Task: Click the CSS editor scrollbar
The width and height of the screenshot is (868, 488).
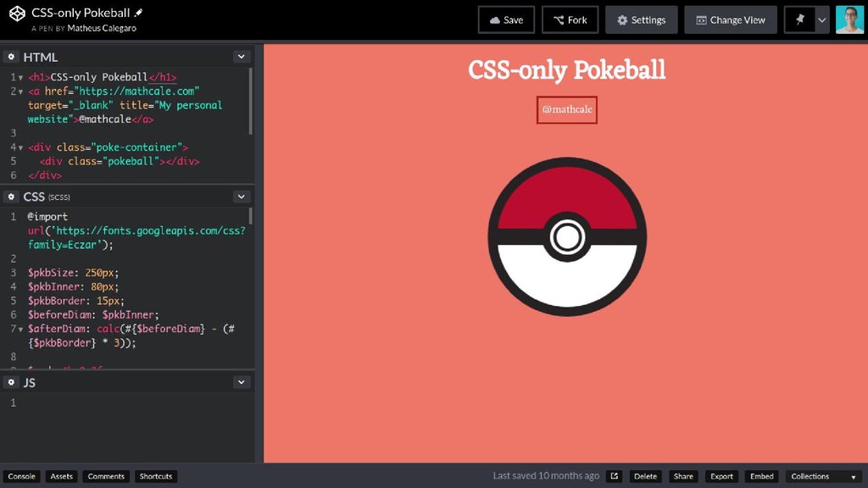Action: 251,216
